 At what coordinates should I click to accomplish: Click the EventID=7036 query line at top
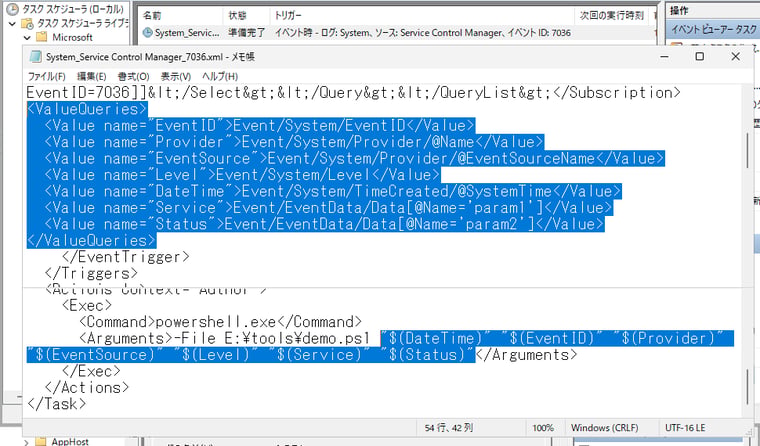point(353,93)
